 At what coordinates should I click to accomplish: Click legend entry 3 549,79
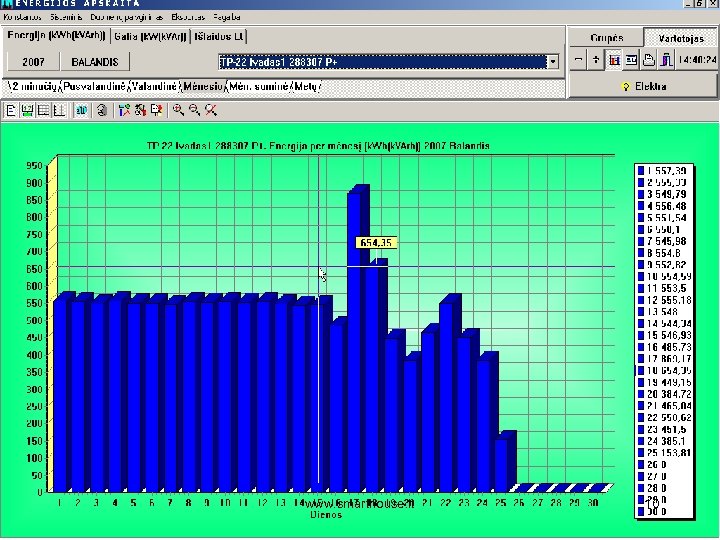pyautogui.click(x=662, y=194)
